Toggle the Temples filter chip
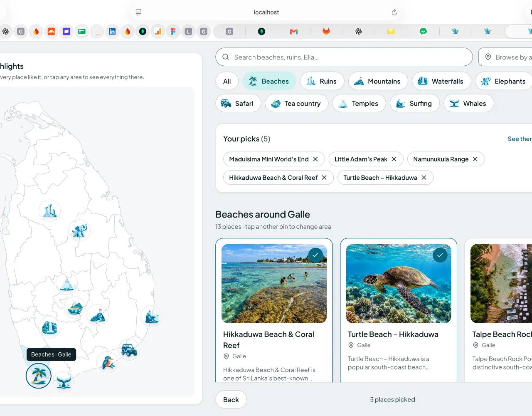This screenshot has height=416, width=532. [x=359, y=103]
